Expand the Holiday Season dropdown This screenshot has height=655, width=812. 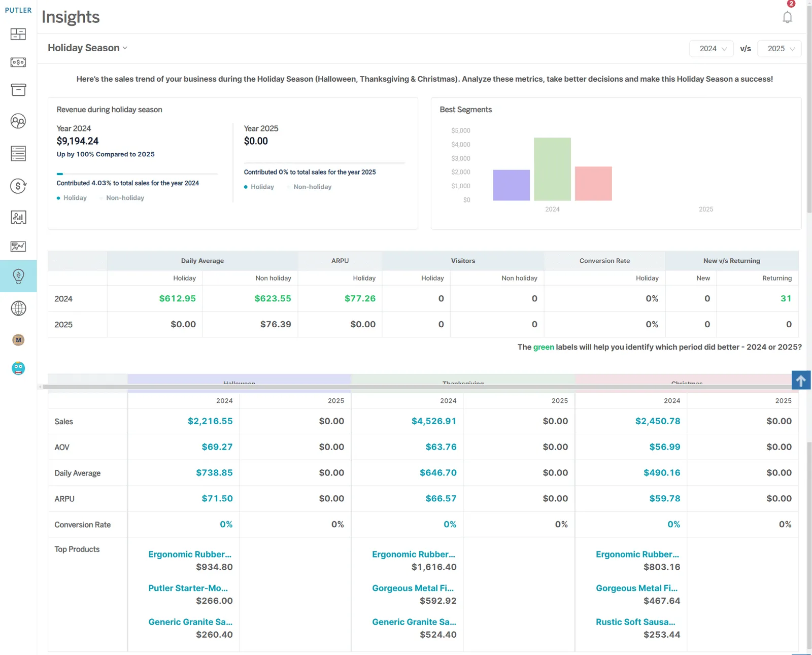click(x=87, y=48)
